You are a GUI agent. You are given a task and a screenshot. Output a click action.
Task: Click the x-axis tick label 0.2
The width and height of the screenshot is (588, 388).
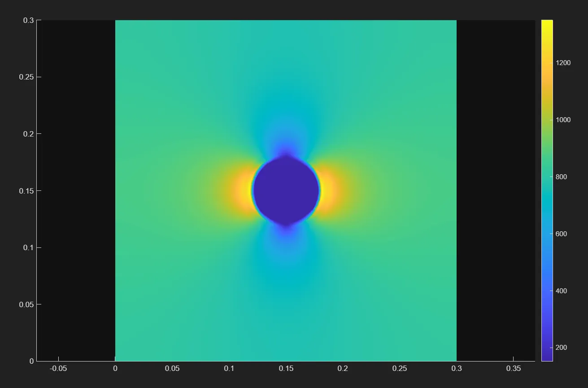(x=343, y=369)
